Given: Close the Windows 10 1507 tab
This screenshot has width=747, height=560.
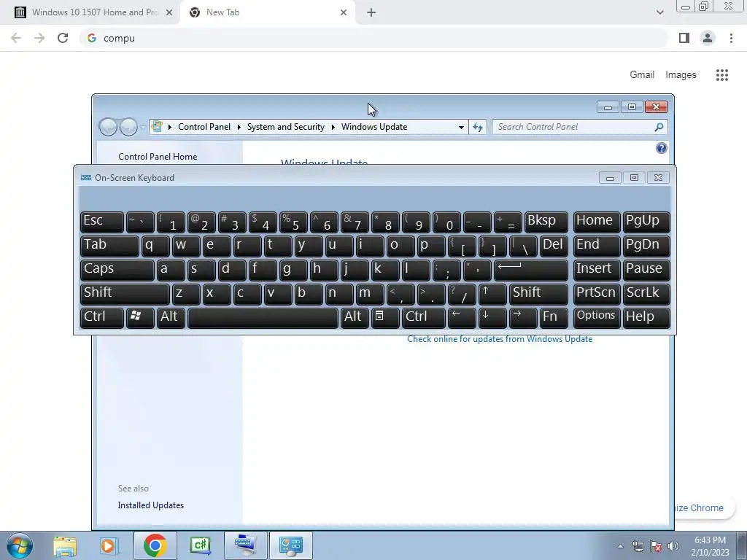Looking at the screenshot, I should (169, 12).
